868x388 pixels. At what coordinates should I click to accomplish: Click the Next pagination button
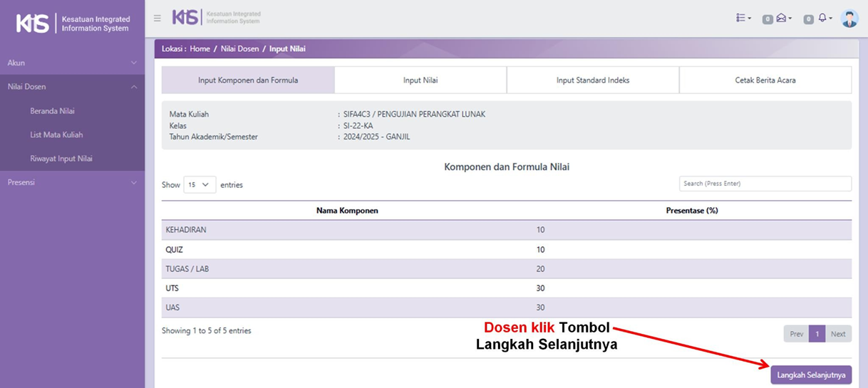[x=838, y=334]
